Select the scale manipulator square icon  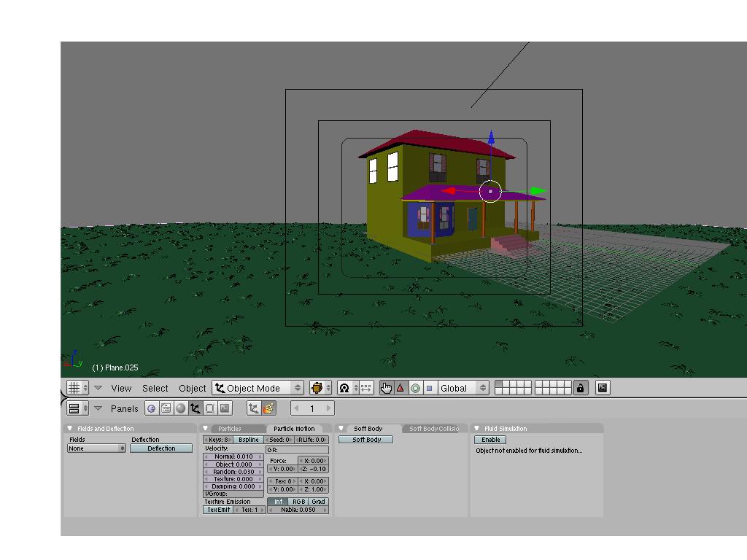tap(429, 388)
